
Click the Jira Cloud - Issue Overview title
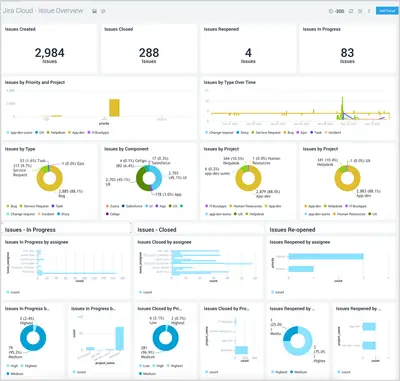pyautogui.click(x=43, y=11)
